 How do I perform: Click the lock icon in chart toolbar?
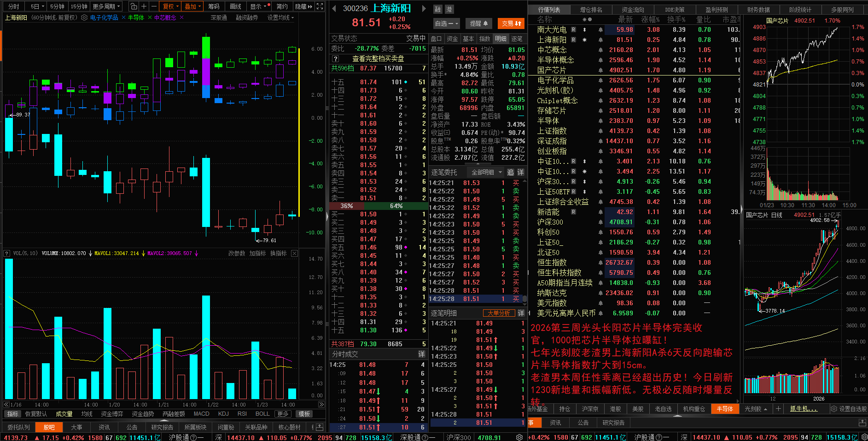[x=134, y=6]
